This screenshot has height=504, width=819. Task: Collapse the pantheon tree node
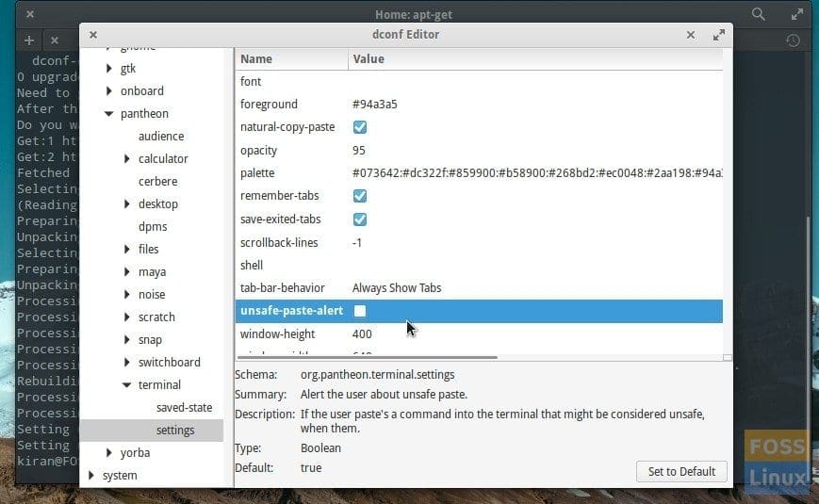coord(108,113)
